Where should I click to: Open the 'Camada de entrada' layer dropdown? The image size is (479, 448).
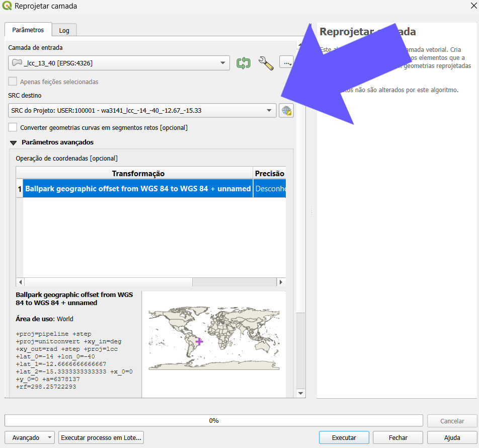(x=222, y=62)
